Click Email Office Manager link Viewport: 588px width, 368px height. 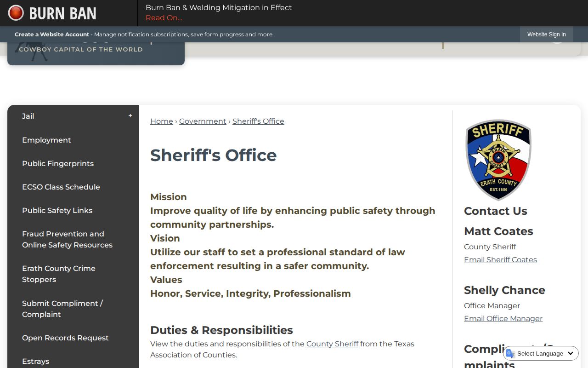(503, 318)
